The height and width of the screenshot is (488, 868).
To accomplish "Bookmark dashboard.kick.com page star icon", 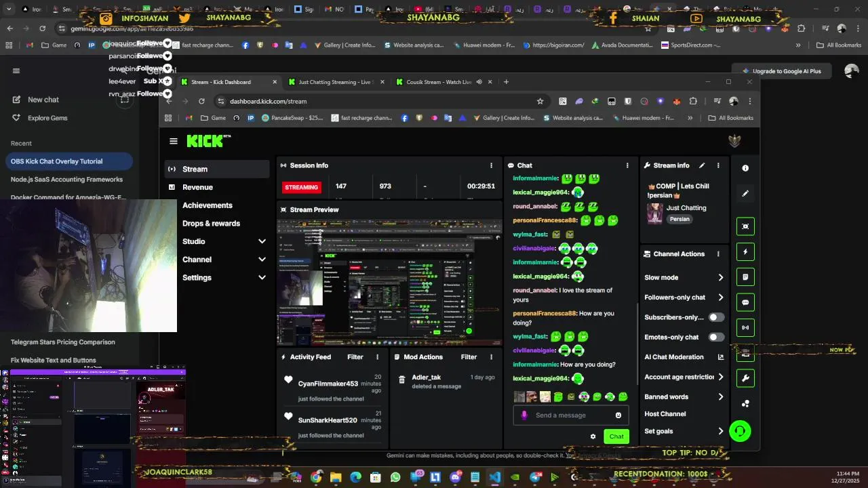I will click(540, 101).
